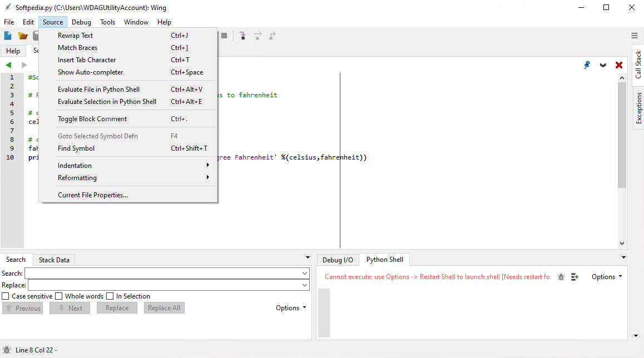Screen dimensions: 644x358
Task: Switch to the Stack Data tab
Action: coord(54,260)
